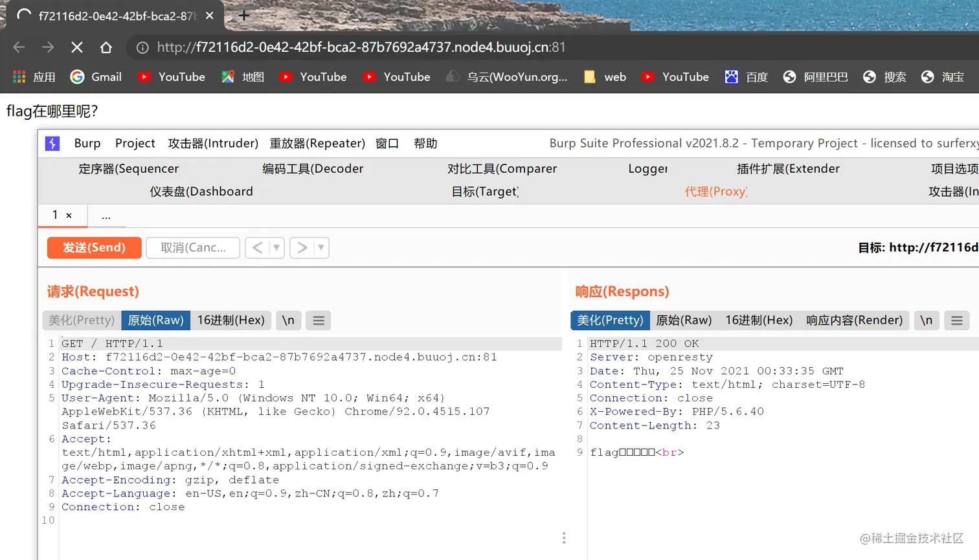Click the Burp Suite lightning logo icon
979x560 pixels.
[x=52, y=143]
